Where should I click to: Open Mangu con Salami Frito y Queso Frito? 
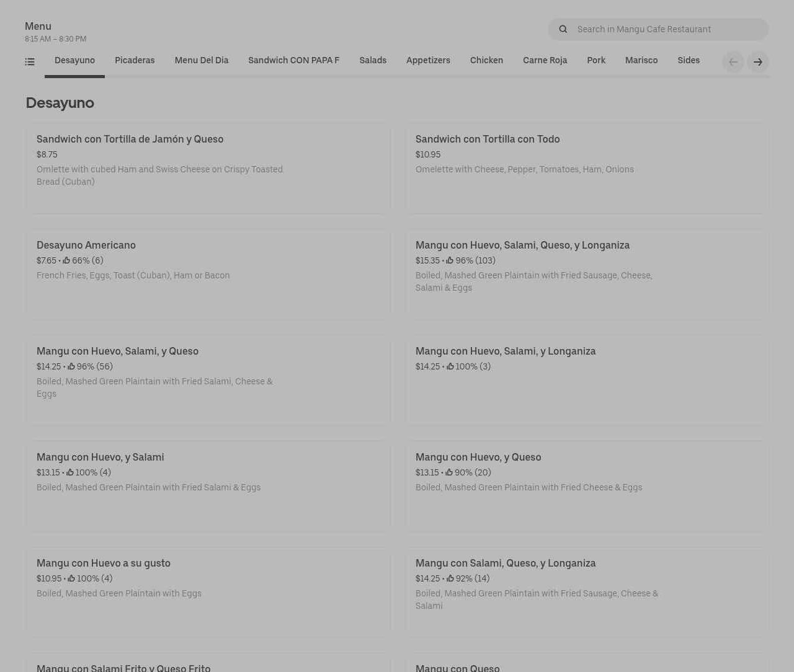208,663
